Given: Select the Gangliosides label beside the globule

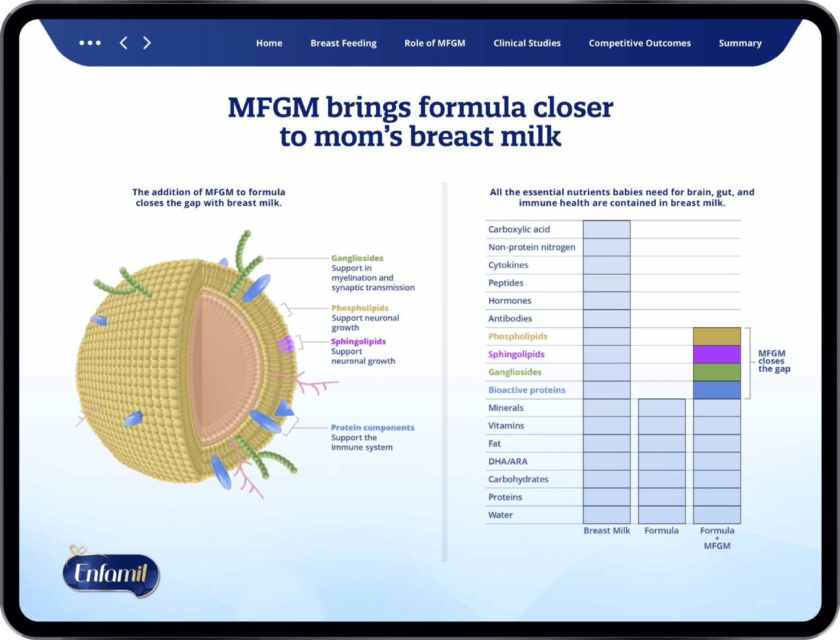Looking at the screenshot, I should (x=357, y=258).
